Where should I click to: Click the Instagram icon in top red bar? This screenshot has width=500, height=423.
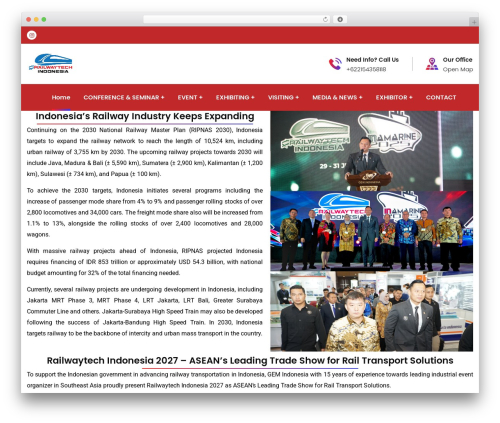pos(32,35)
